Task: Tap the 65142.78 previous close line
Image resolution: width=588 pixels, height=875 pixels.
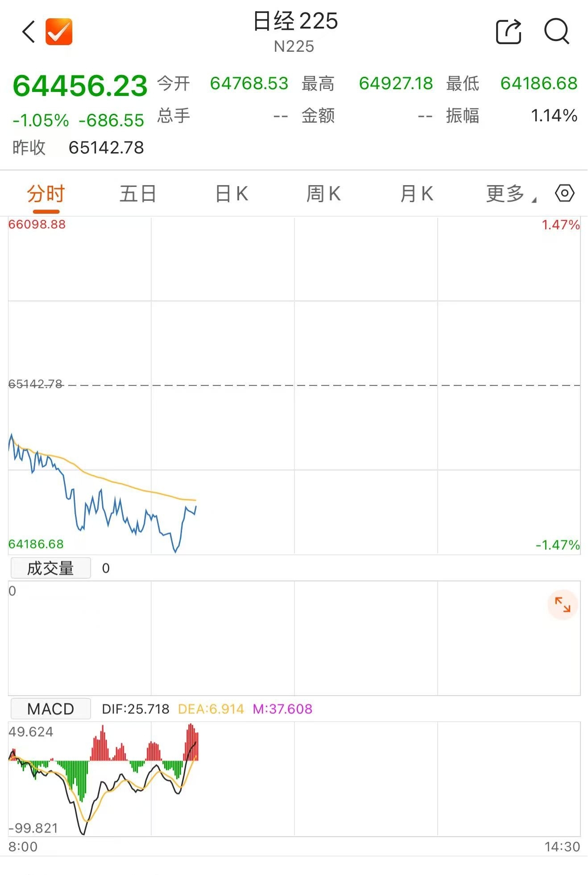Action: click(294, 385)
